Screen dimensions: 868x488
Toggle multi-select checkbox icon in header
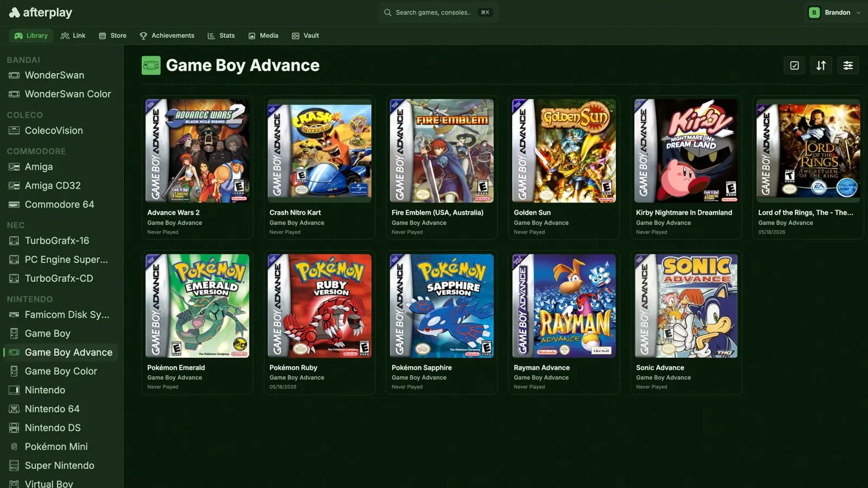pos(794,66)
